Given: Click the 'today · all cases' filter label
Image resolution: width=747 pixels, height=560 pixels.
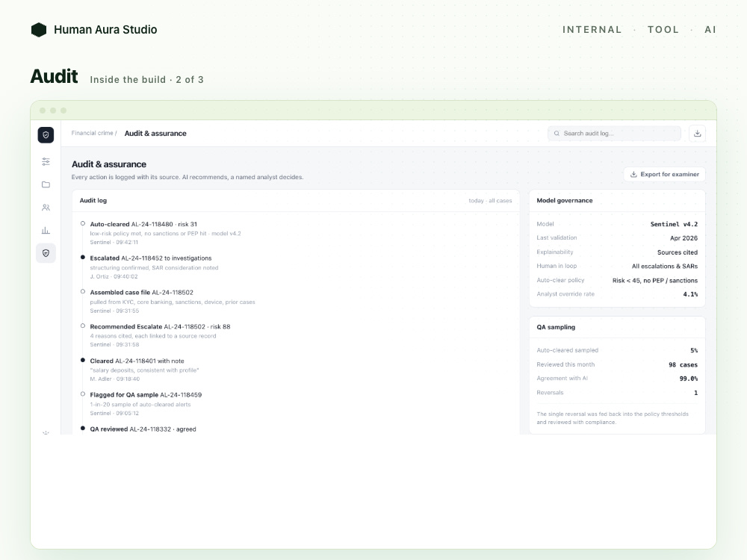Looking at the screenshot, I should click(x=490, y=200).
